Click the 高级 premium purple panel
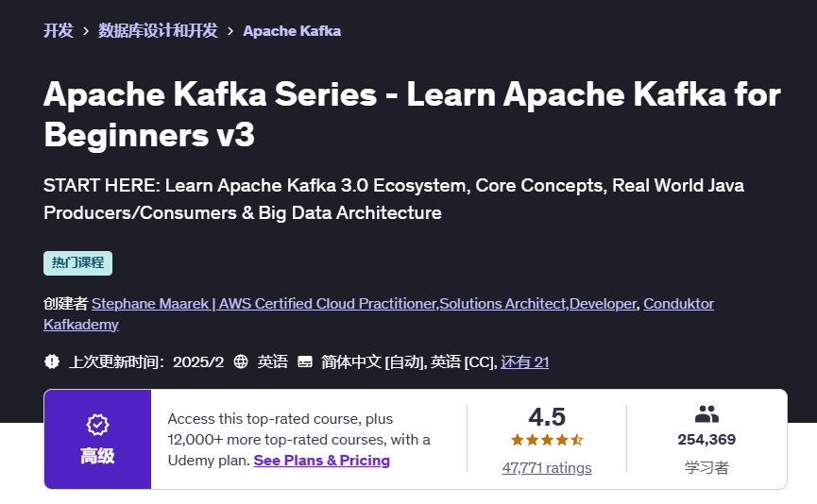The height and width of the screenshot is (504, 817). click(97, 439)
